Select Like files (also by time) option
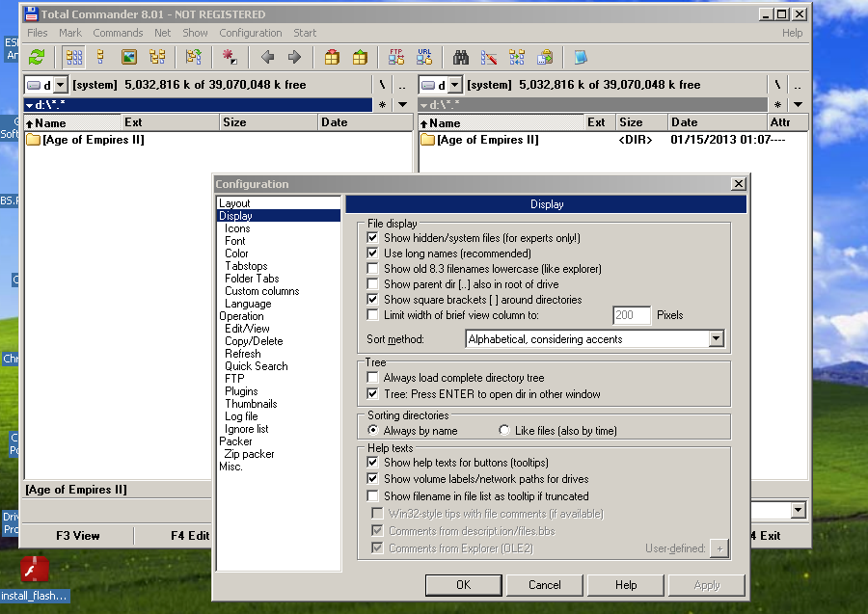This screenshot has width=868, height=614. click(504, 431)
